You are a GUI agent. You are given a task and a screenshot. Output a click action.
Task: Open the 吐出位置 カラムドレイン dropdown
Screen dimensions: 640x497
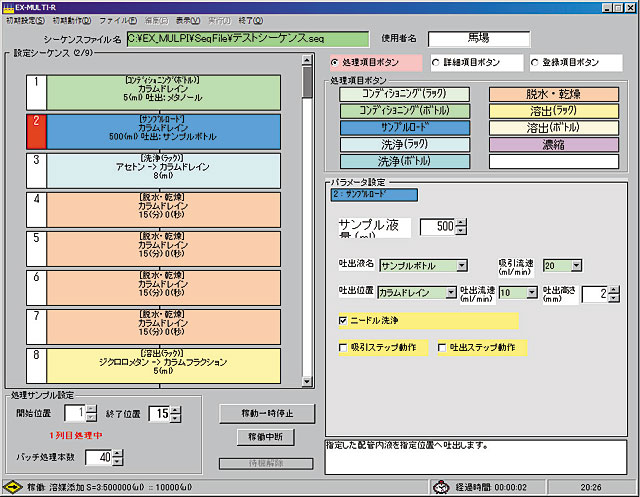(x=451, y=293)
